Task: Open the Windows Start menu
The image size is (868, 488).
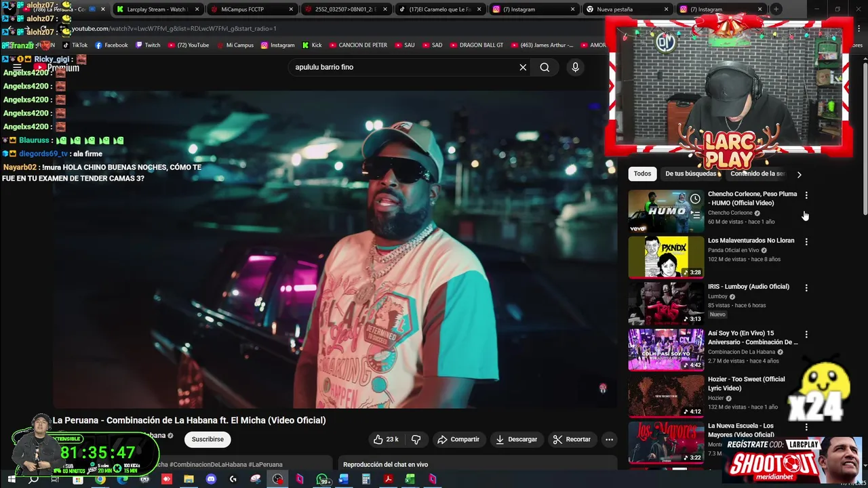Action: (x=12, y=479)
